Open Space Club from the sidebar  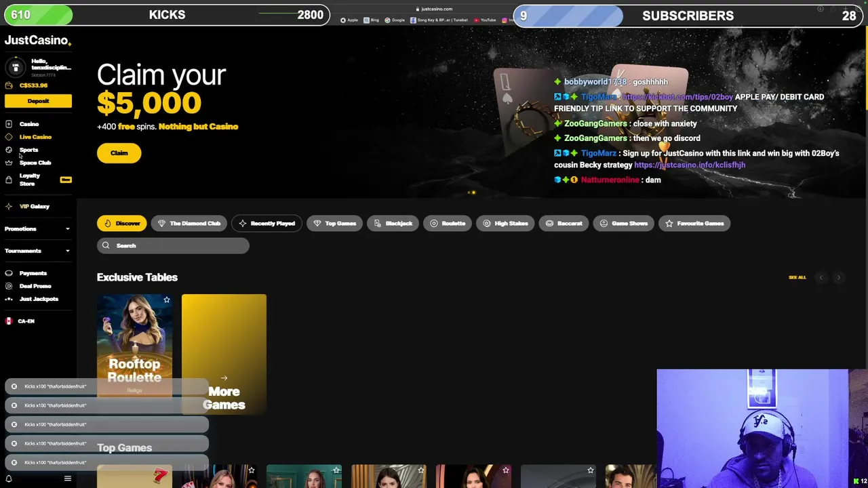(35, 163)
